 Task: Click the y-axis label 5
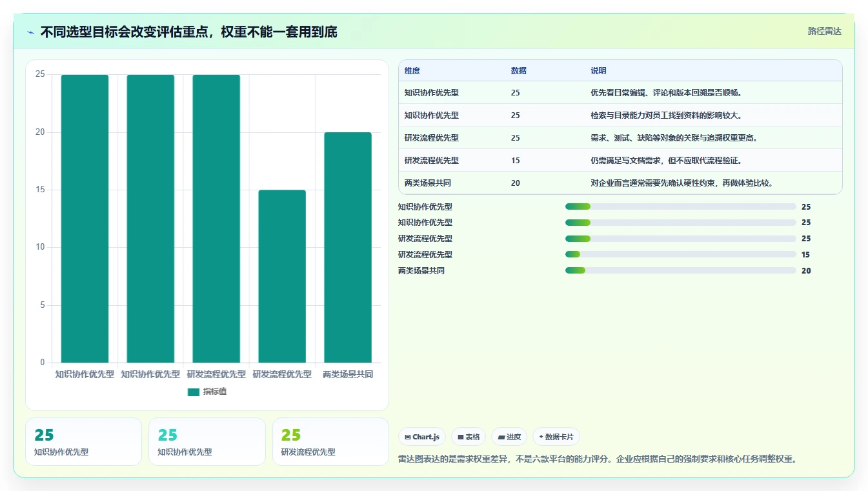[43, 305]
